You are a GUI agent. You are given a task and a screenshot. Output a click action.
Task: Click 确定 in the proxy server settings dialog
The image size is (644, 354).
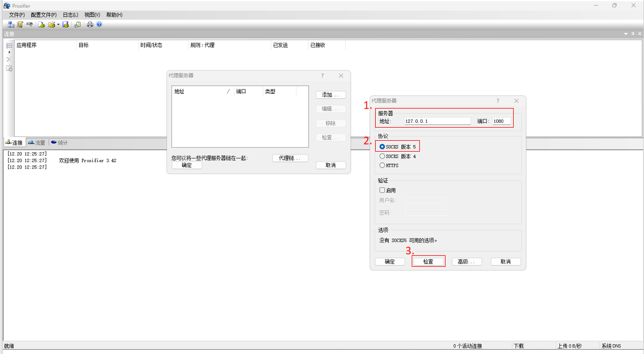click(390, 262)
